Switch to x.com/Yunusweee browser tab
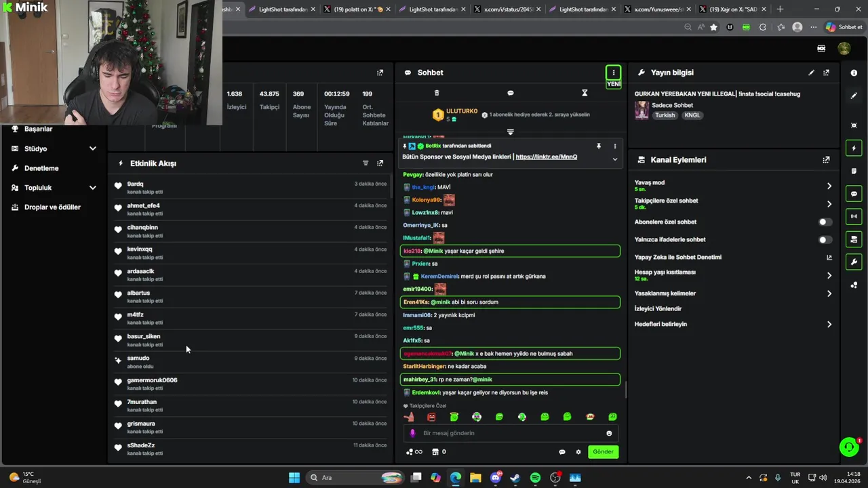The width and height of the screenshot is (868, 488). click(x=656, y=9)
